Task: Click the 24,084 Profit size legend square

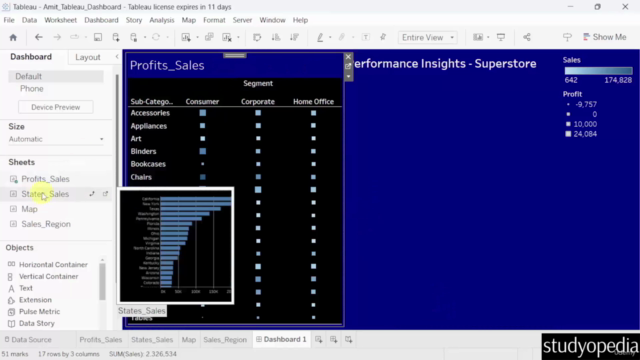Action: [x=568, y=134]
